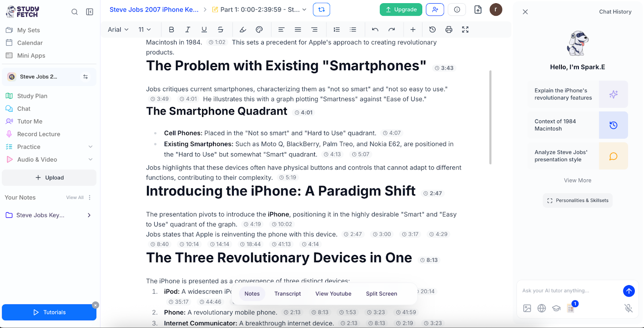Attach an image to the chat
Screen dimensions: 644x328
pos(527,308)
